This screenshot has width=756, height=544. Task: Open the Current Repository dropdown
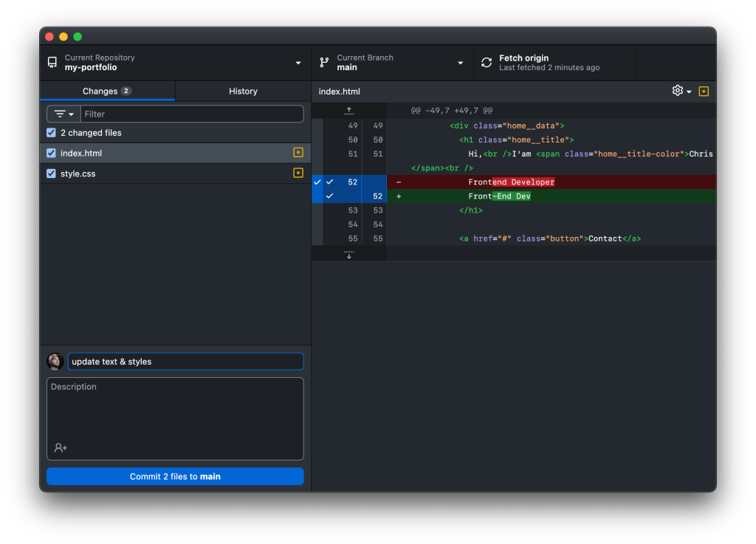(298, 63)
